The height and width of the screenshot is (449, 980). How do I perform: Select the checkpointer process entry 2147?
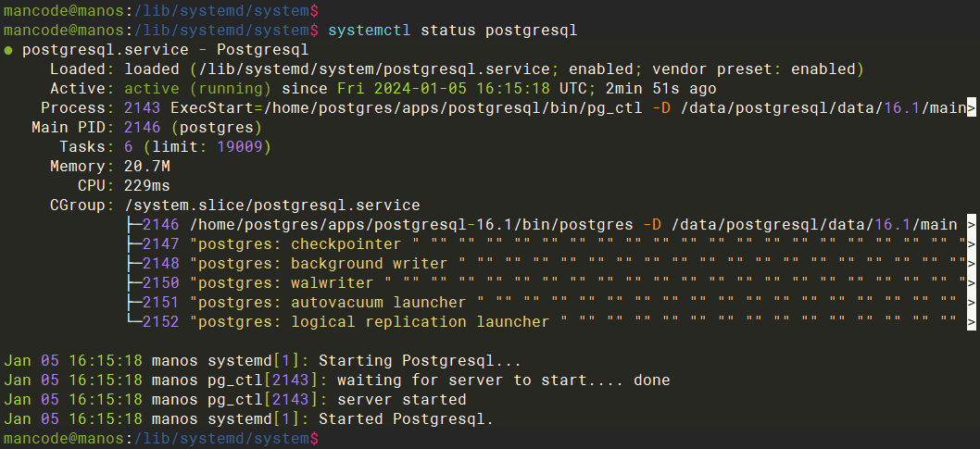coord(161,244)
